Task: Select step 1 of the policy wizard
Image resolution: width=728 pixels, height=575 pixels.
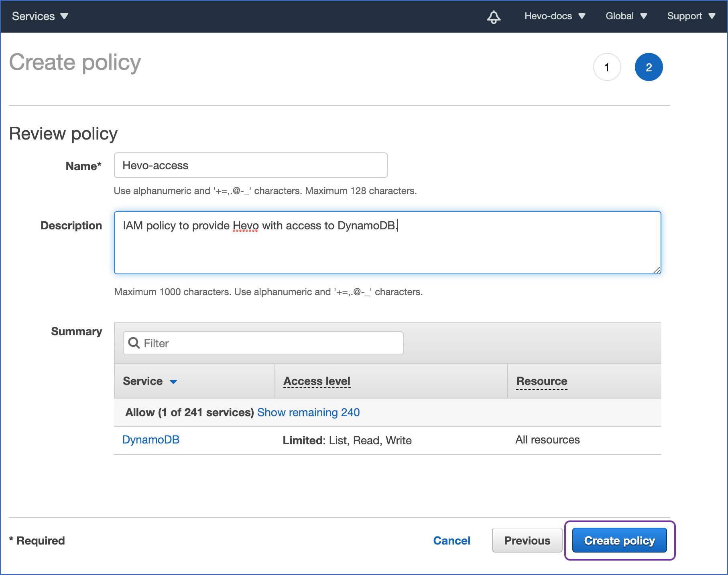Action: tap(607, 67)
